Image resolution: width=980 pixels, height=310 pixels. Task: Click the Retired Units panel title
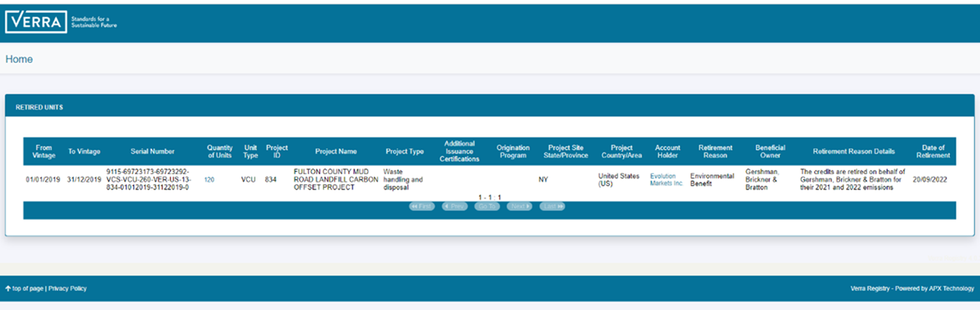click(39, 107)
